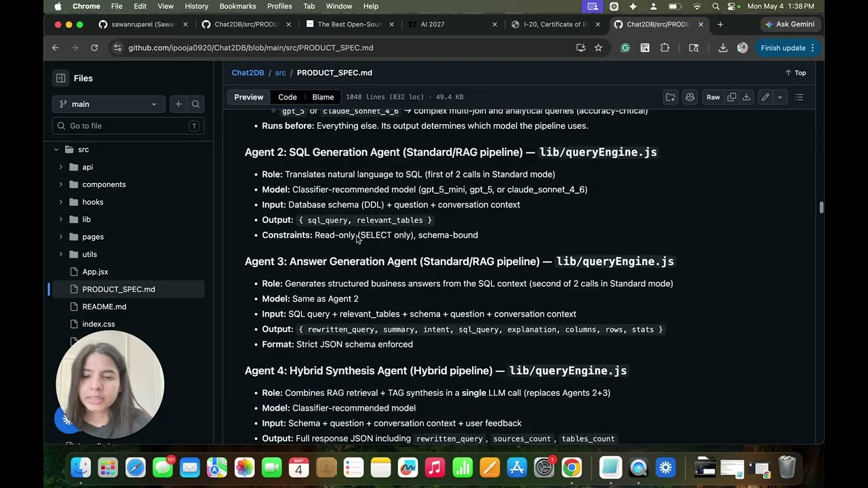Viewport: 868px width, 488px height.
Task: Open more edit options dropdown arrow
Action: [x=780, y=97]
